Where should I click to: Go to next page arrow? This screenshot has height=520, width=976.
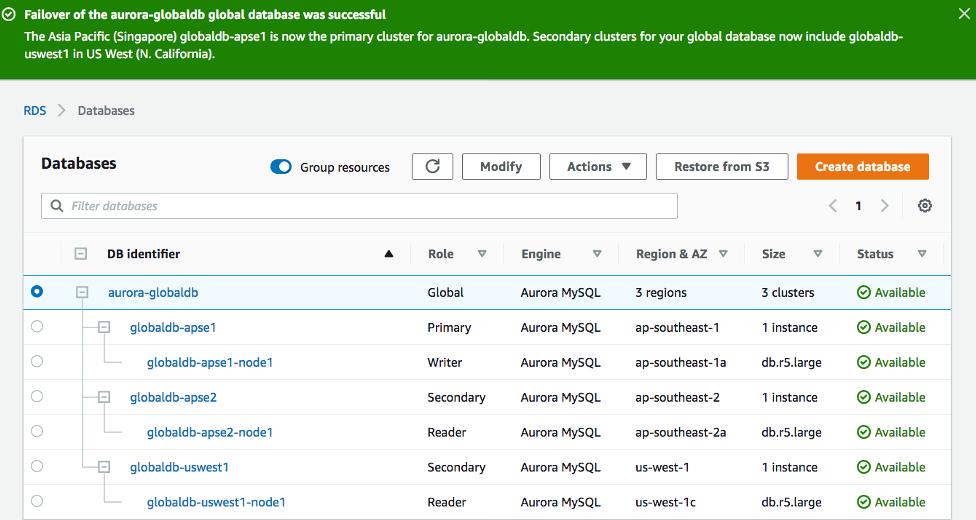[x=884, y=206]
